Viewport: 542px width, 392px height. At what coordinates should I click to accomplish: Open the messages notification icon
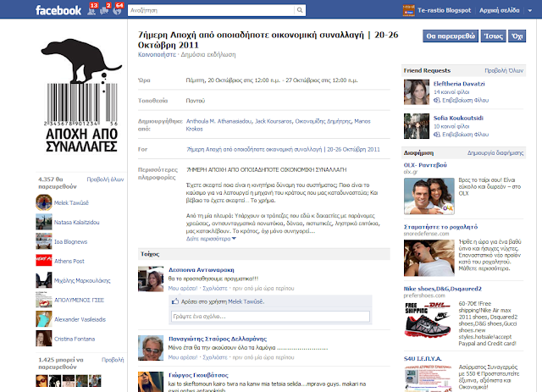104,11
